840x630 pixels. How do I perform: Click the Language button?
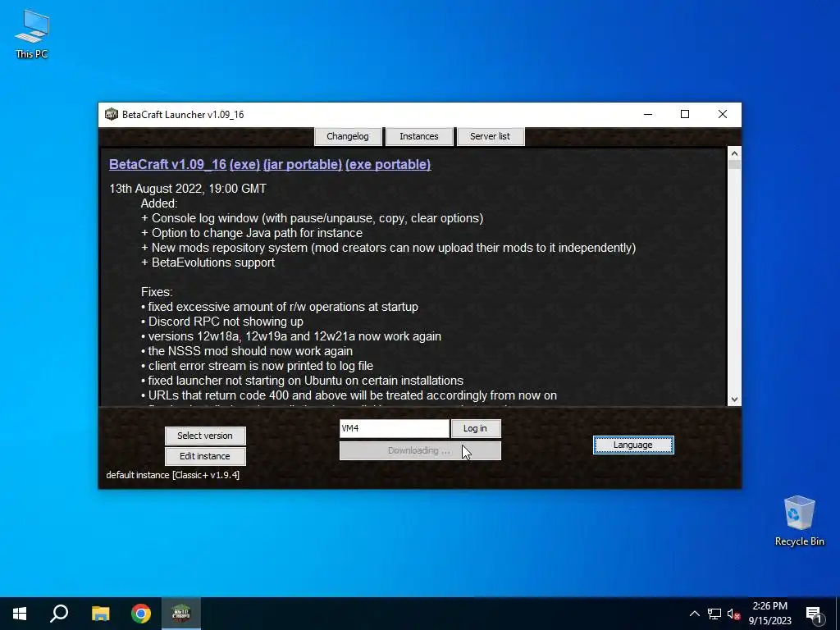(x=633, y=445)
